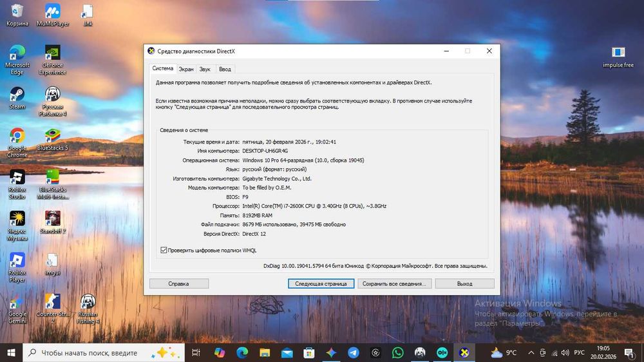Select the MuMuPlayer desktop shortcut
Screen dimensions: 644x362
[53, 15]
